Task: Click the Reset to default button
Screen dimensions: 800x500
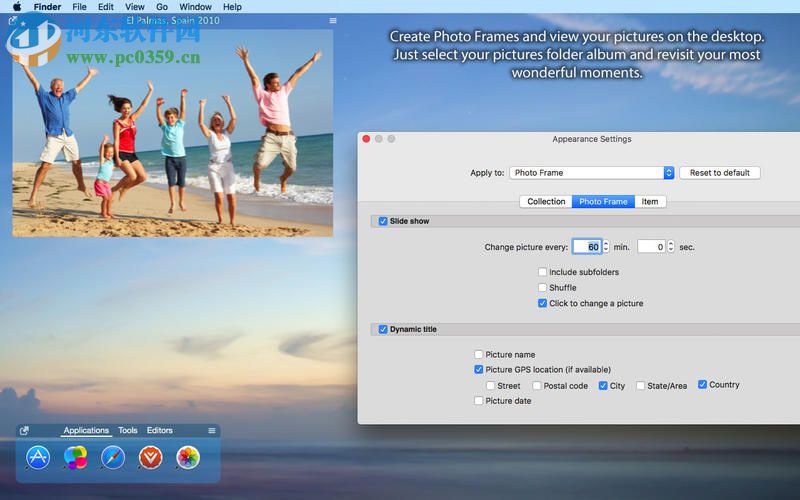Action: click(x=719, y=172)
